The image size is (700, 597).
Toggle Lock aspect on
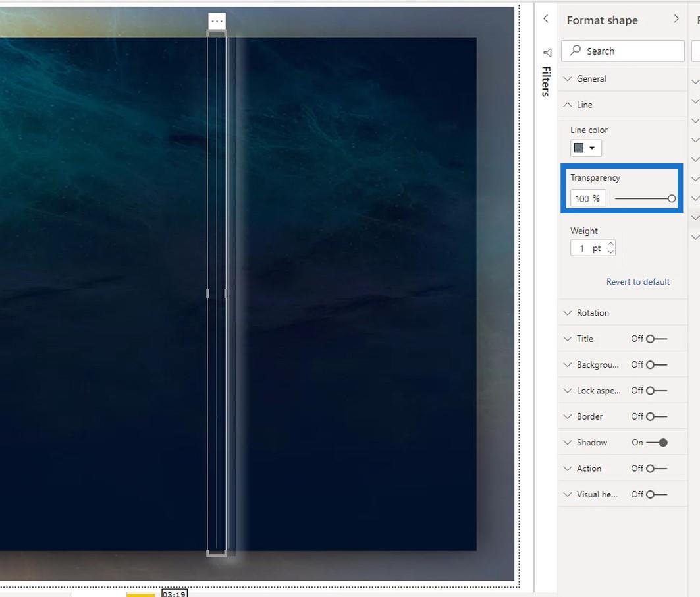coord(657,391)
